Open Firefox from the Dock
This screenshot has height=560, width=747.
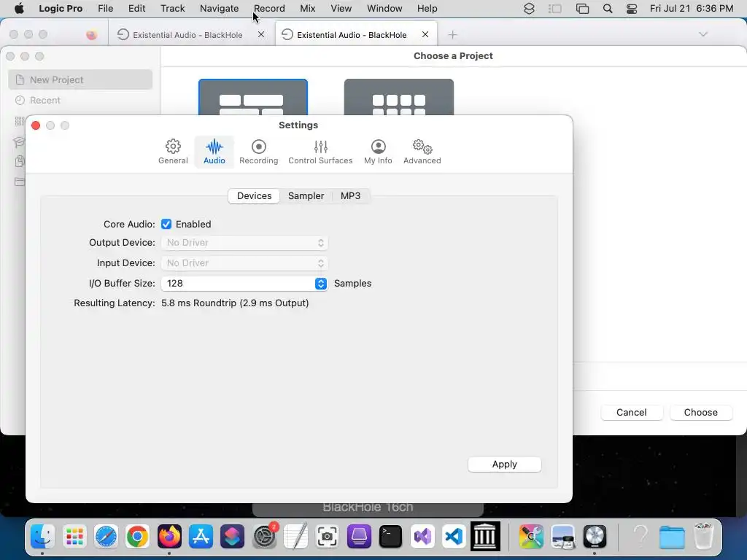coord(169,536)
